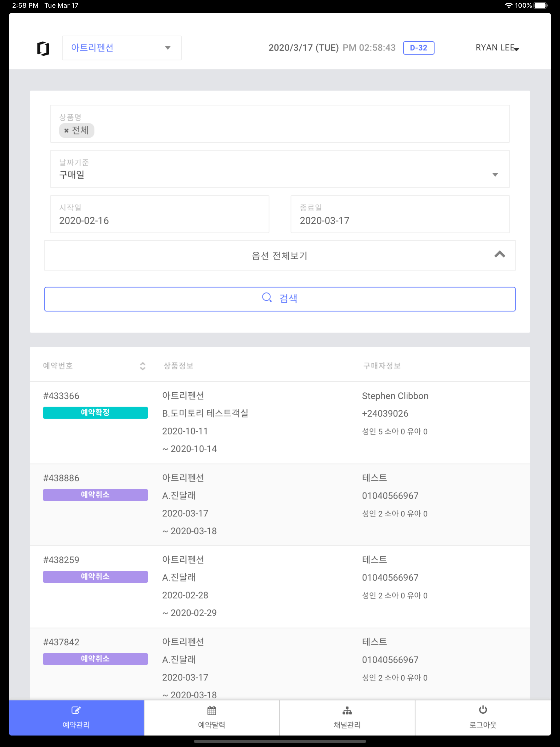Click the 상품정보 column header

click(x=178, y=366)
